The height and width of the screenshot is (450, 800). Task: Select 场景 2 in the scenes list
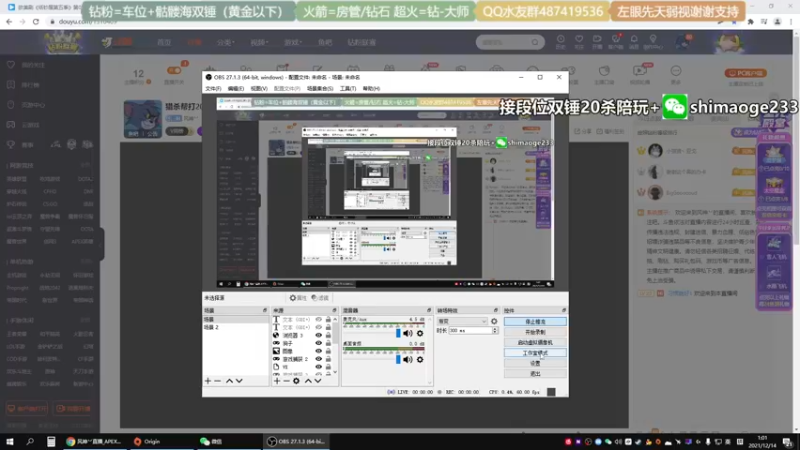(236, 327)
